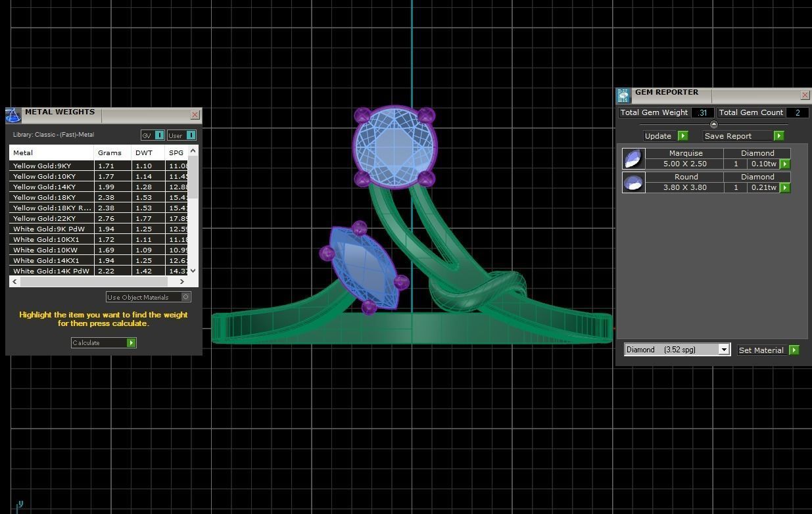
Task: Select the round diamond in the viewport
Action: pyautogui.click(x=394, y=147)
